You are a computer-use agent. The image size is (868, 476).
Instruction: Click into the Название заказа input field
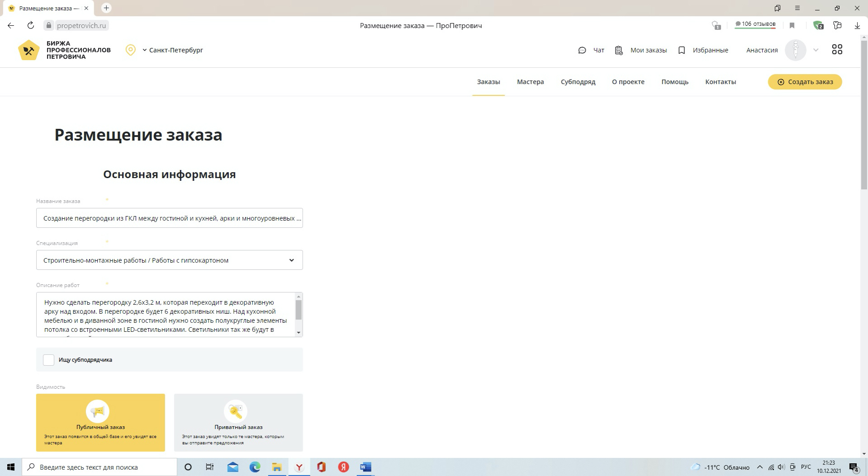[170, 218]
